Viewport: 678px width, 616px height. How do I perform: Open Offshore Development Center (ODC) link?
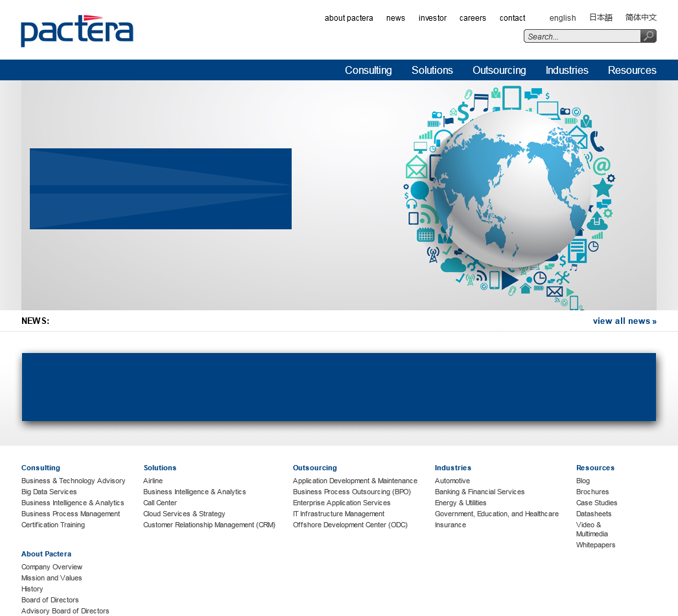pos(350,525)
